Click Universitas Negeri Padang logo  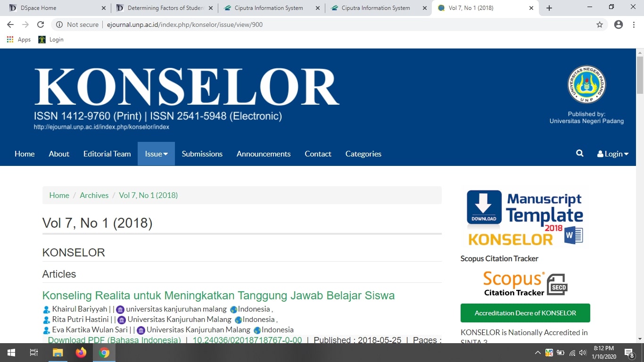[x=586, y=85]
